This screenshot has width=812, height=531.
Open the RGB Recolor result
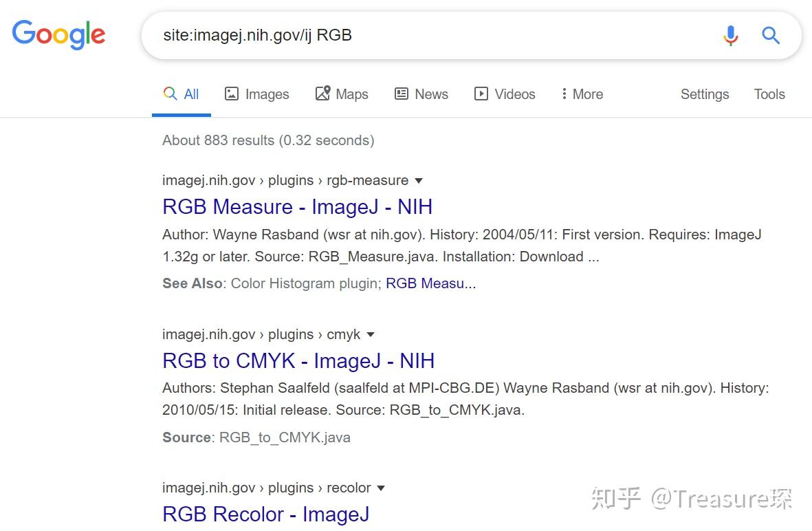point(265,514)
